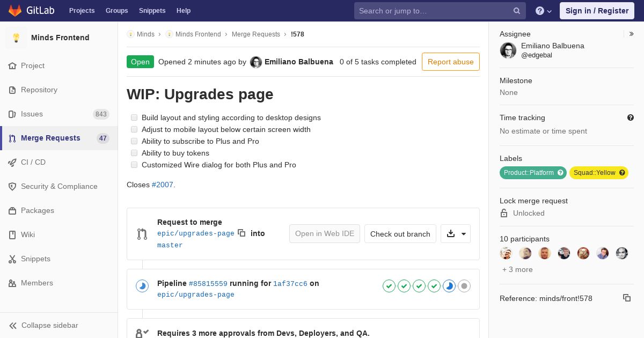Click the assignee avatar in sidebar
The image size is (644, 338).
508,50
